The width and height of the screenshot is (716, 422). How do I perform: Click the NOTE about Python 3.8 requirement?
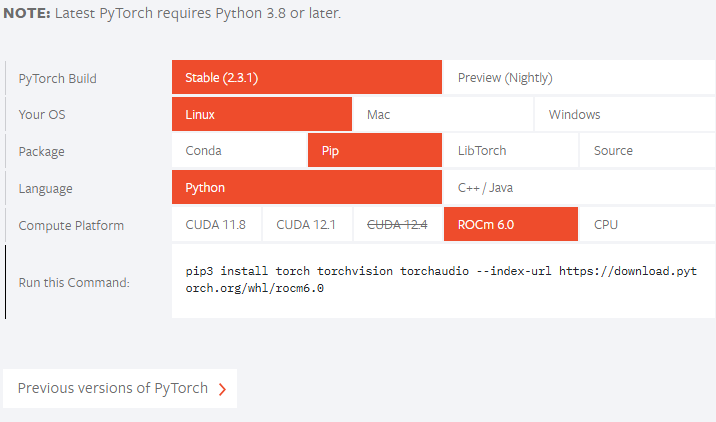[172, 13]
